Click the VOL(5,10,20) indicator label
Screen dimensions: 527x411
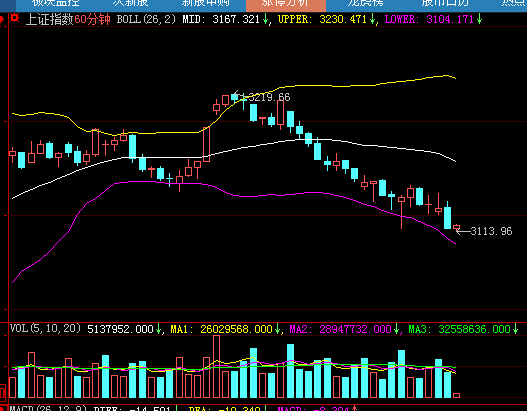tap(45, 328)
